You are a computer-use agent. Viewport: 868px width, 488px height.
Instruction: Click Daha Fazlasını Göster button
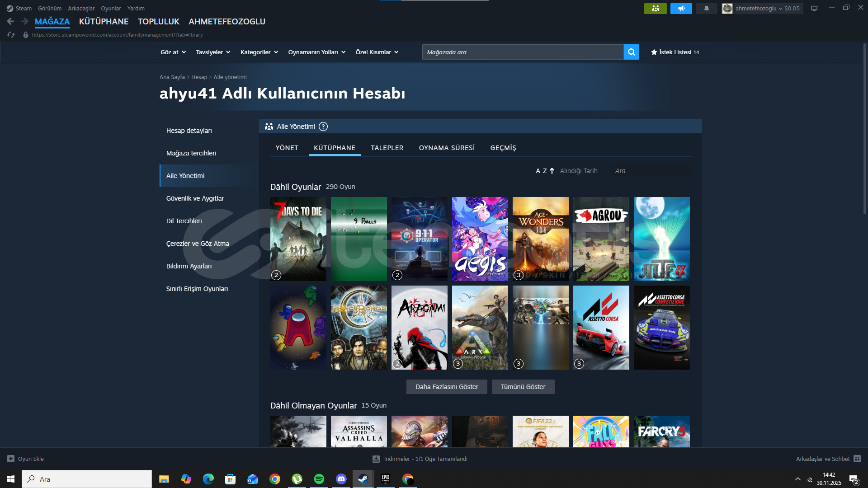coord(446,387)
